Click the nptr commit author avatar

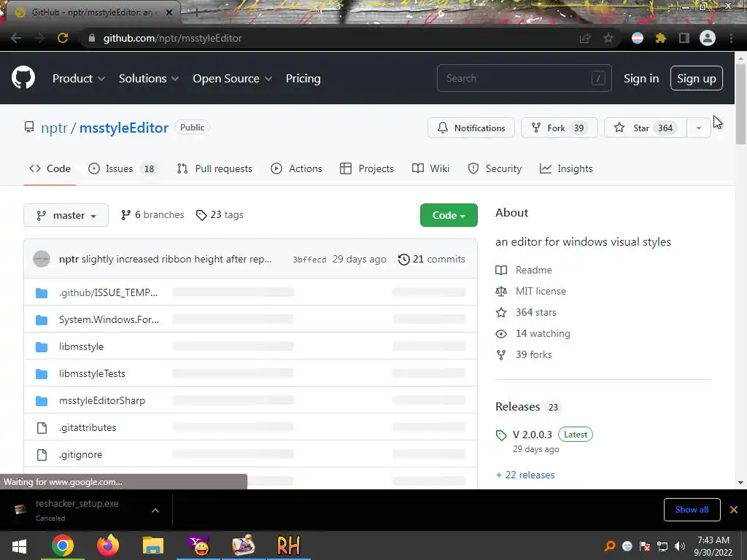pos(42,259)
